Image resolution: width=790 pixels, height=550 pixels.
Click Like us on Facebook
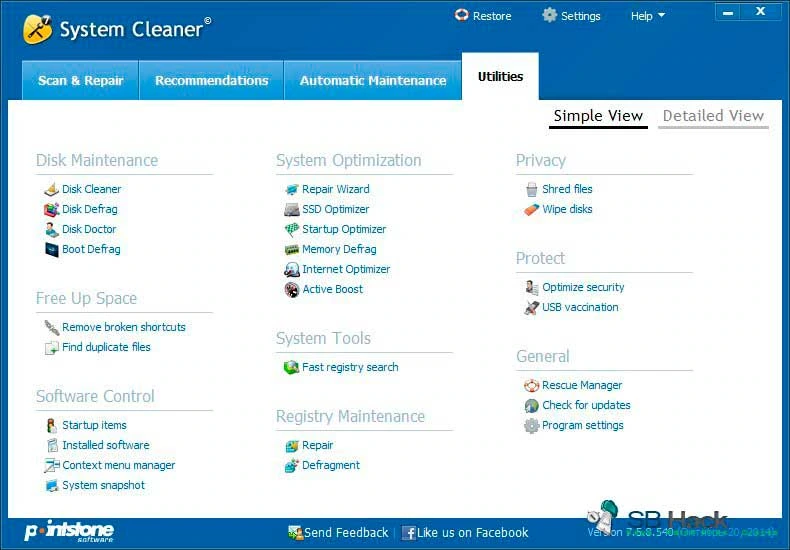point(465,532)
